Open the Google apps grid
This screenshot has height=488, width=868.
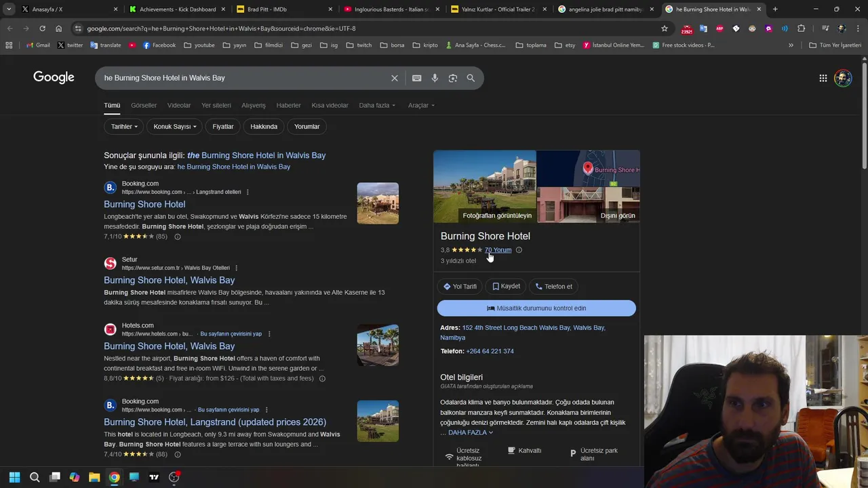[823, 78]
